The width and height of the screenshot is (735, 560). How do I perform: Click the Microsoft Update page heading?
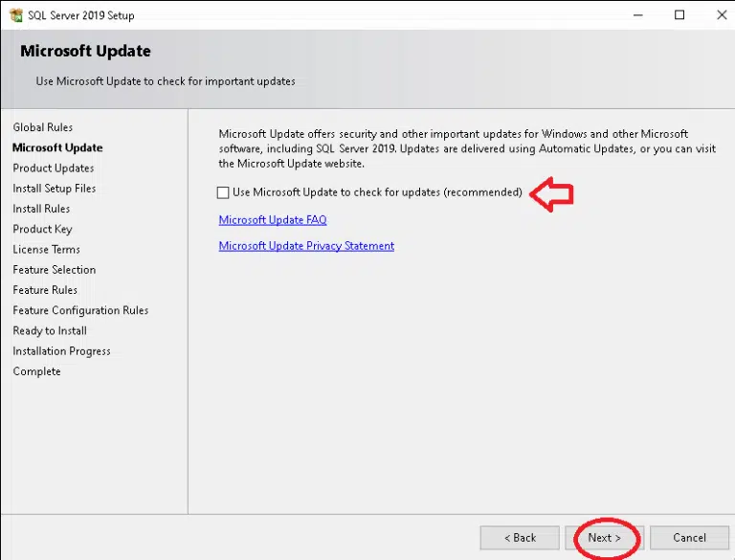point(86,51)
